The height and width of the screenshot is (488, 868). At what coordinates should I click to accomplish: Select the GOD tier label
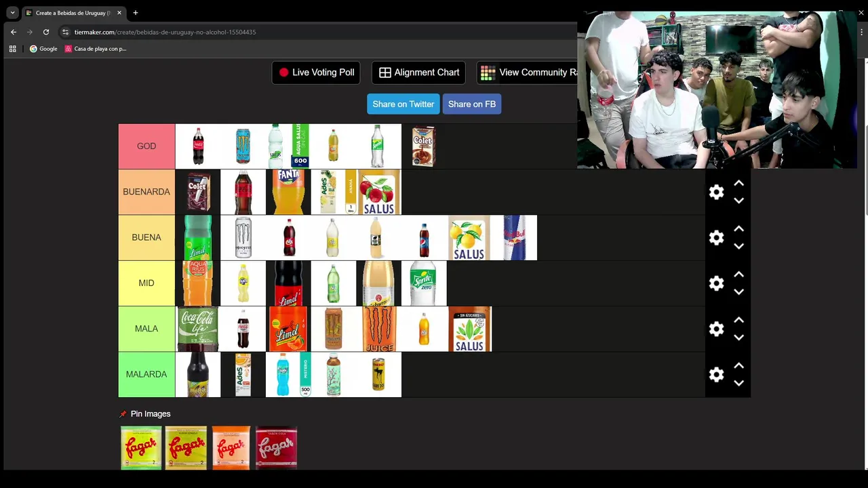[146, 146]
